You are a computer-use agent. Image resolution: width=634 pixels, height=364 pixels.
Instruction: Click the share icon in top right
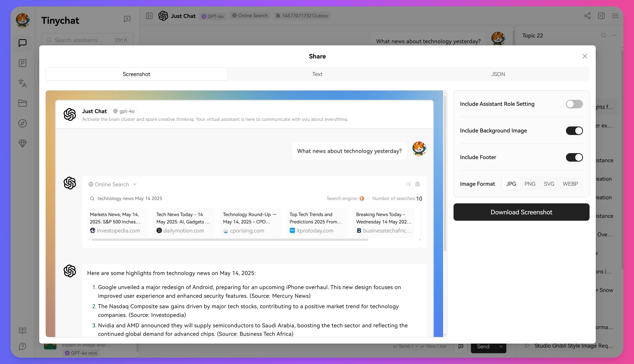tap(587, 16)
